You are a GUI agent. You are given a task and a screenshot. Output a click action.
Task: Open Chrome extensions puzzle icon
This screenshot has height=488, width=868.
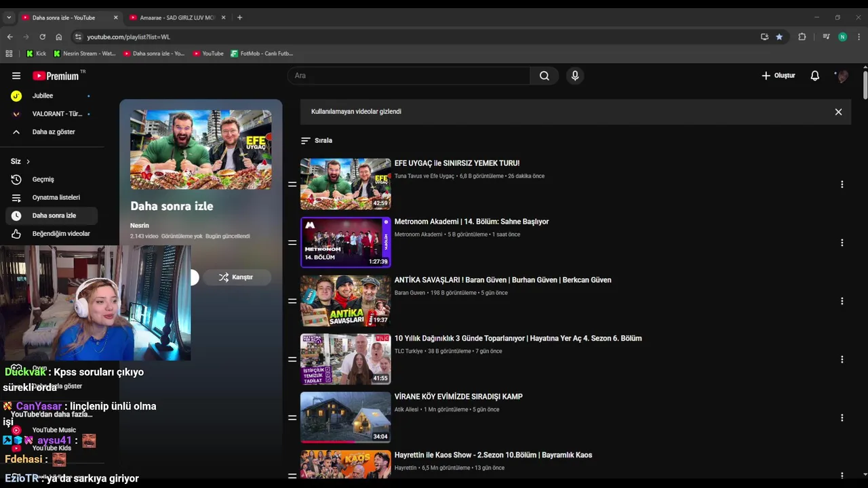point(802,37)
